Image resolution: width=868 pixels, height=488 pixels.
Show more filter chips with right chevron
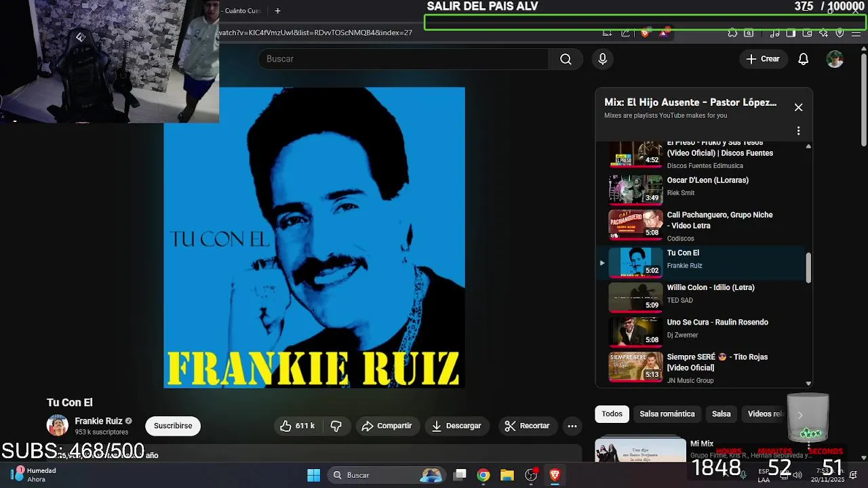800,414
